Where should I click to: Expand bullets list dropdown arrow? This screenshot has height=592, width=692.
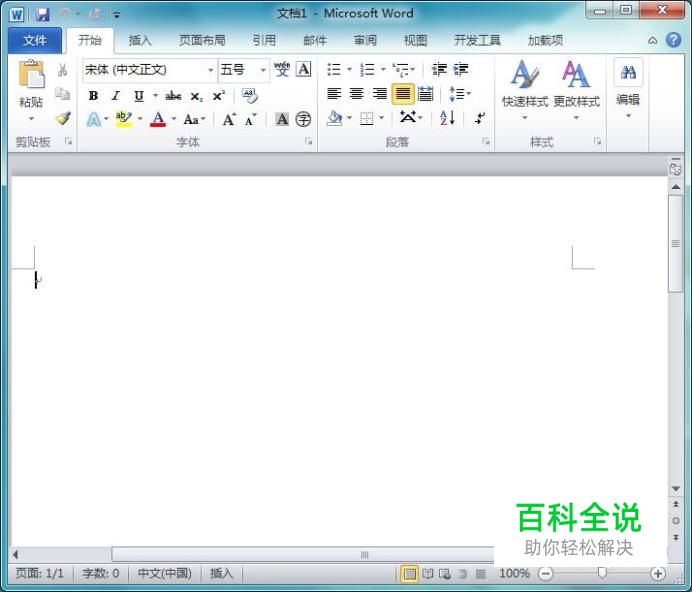(349, 69)
